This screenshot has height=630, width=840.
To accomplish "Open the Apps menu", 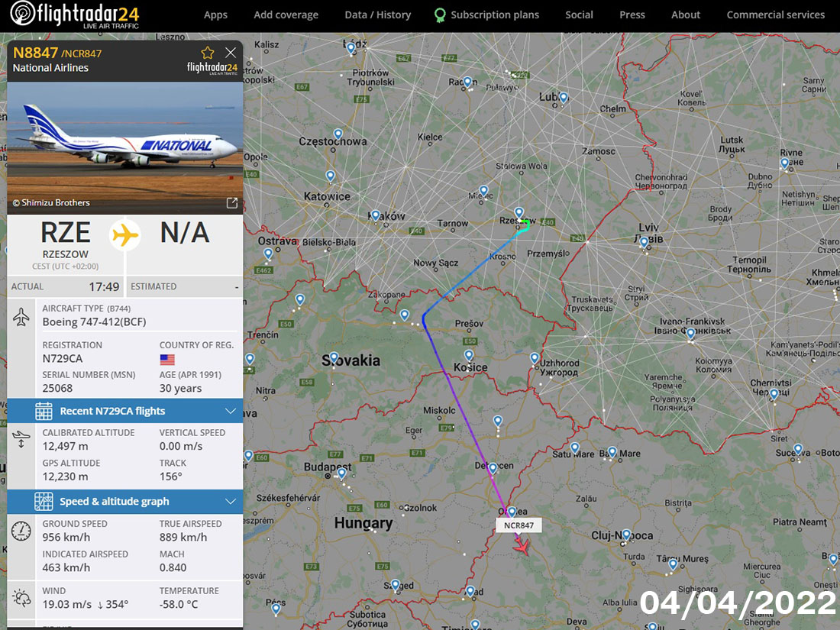I will tap(215, 15).
